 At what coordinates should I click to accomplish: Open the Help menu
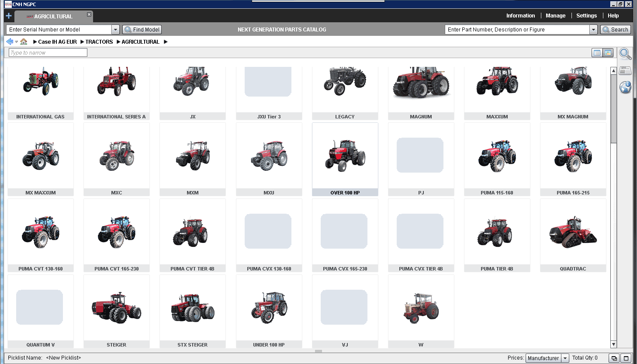pos(613,16)
